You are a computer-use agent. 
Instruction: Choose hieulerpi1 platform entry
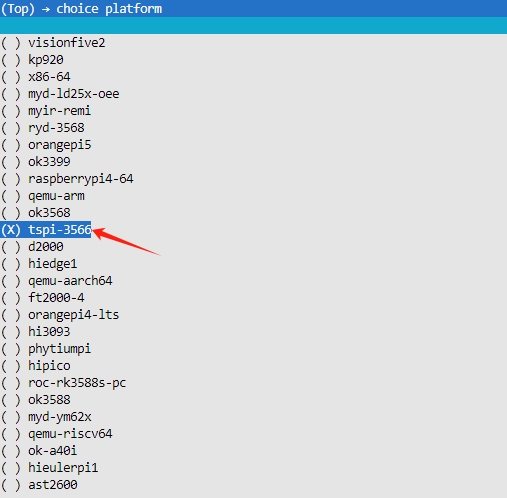pyautogui.click(x=50, y=468)
